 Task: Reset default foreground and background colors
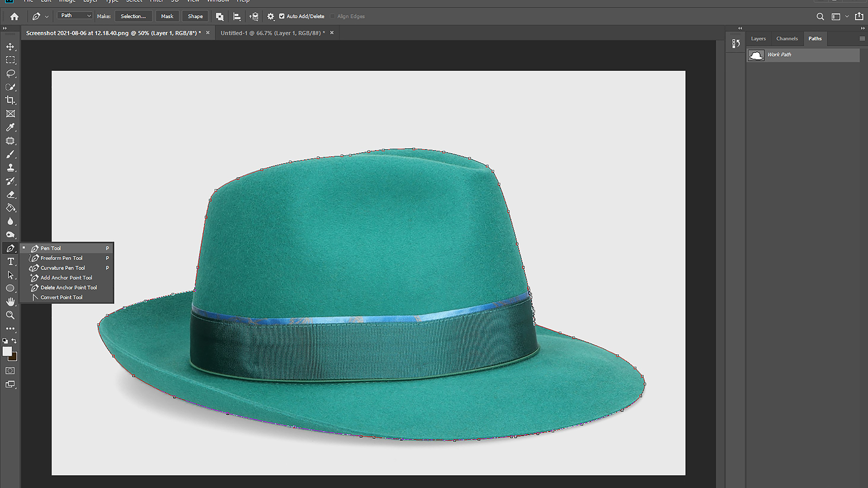click(x=5, y=341)
